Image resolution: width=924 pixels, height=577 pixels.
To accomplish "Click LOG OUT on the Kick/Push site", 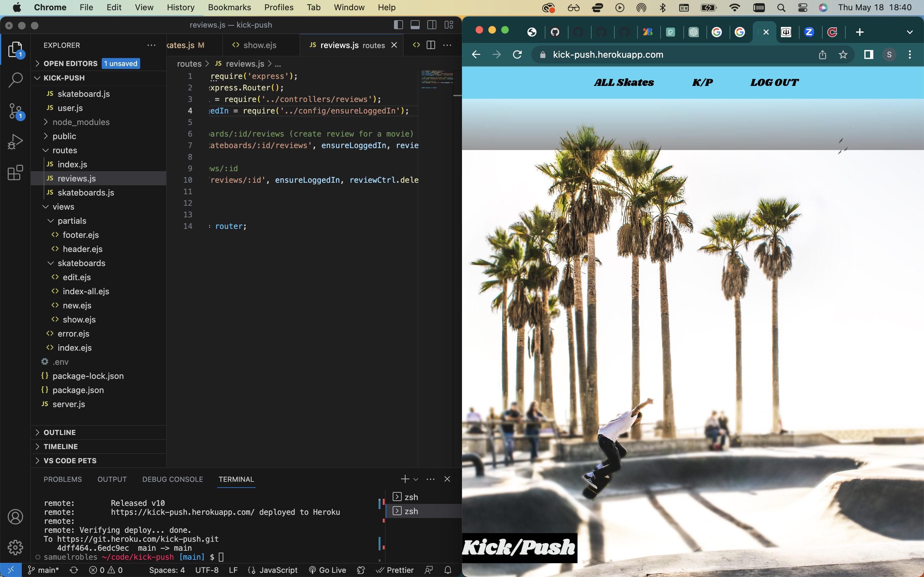I will (x=774, y=82).
